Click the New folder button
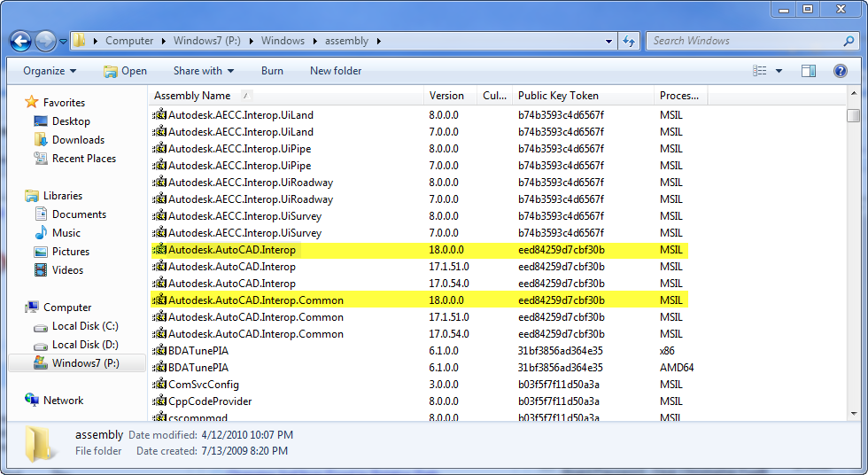Image resolution: width=868 pixels, height=475 pixels. point(336,71)
